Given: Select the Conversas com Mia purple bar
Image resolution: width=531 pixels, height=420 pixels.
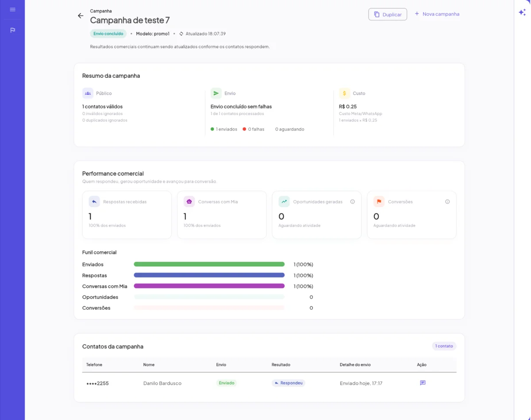Looking at the screenshot, I should click(209, 286).
